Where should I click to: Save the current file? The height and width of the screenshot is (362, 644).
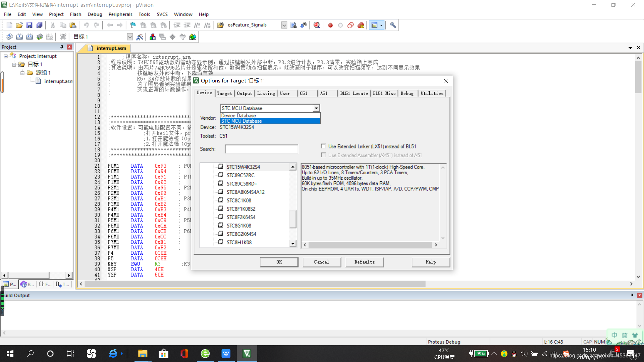click(x=30, y=25)
